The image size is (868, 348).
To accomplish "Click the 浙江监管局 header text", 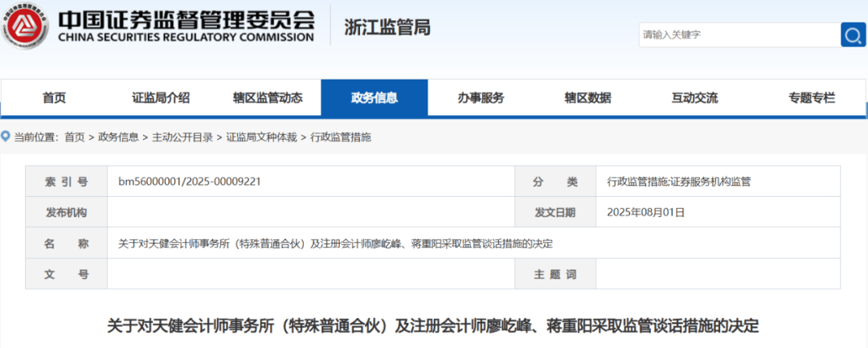I will point(387,27).
